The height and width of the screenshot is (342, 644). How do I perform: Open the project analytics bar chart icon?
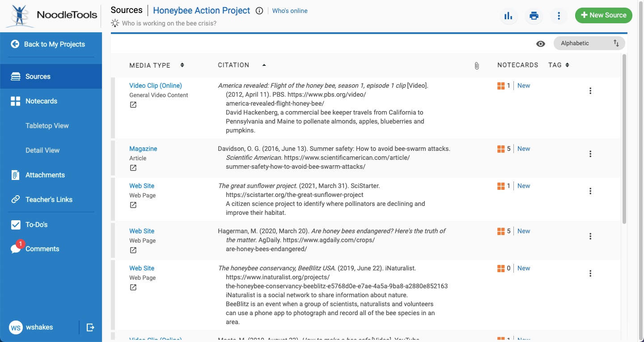[x=508, y=16]
